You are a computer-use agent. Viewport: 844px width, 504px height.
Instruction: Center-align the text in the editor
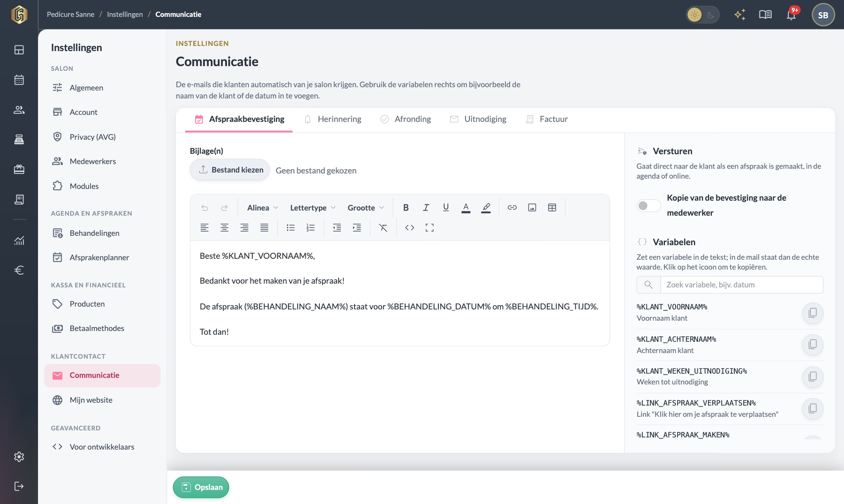tap(225, 228)
